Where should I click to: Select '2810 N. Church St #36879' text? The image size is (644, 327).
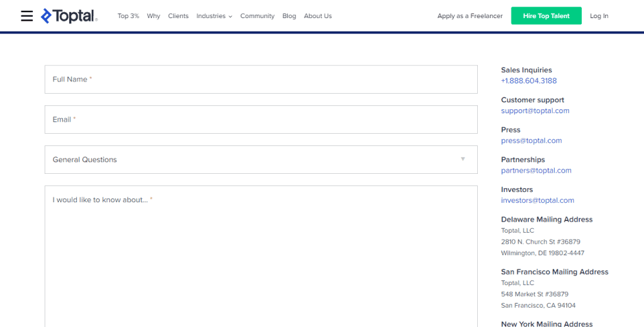[x=541, y=242]
